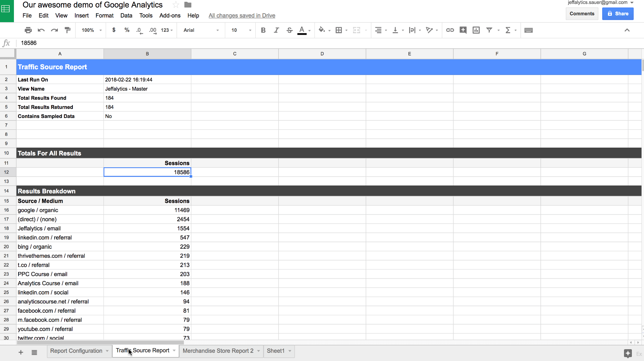Open the Insert menu
The image size is (644, 361).
tap(81, 15)
